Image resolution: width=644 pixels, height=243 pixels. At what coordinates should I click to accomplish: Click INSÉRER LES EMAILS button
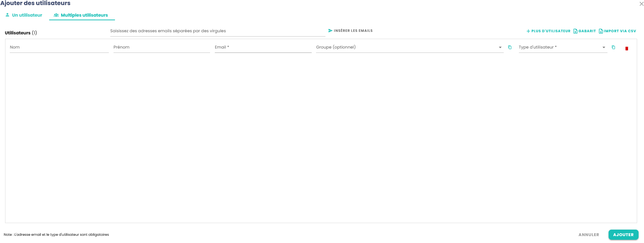[350, 31]
